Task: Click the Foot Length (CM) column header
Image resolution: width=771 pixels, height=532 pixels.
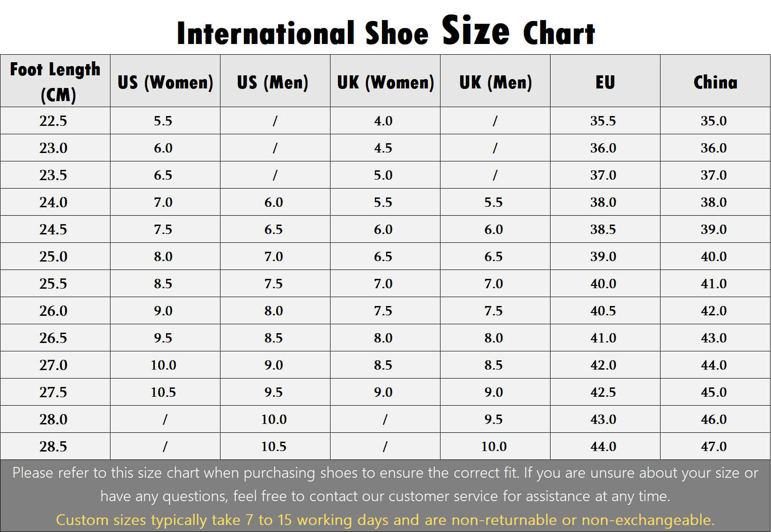Action: tap(55, 81)
